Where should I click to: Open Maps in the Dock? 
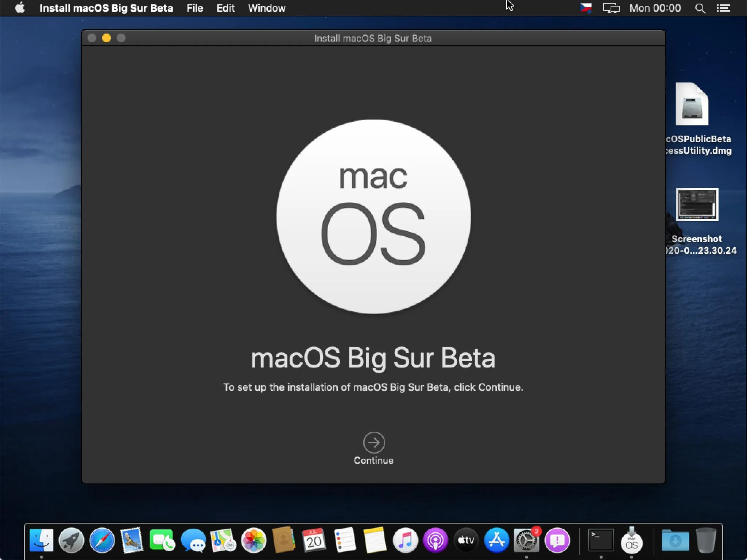pos(223,540)
